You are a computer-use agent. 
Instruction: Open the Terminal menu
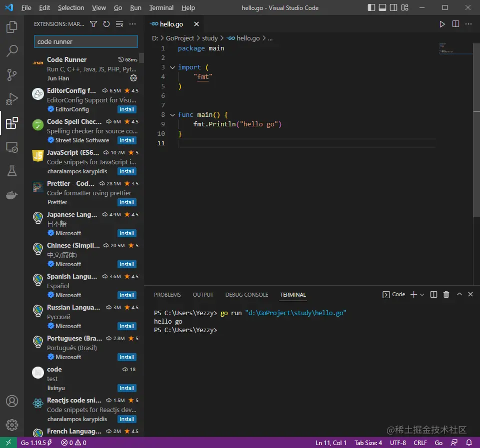pos(161,7)
